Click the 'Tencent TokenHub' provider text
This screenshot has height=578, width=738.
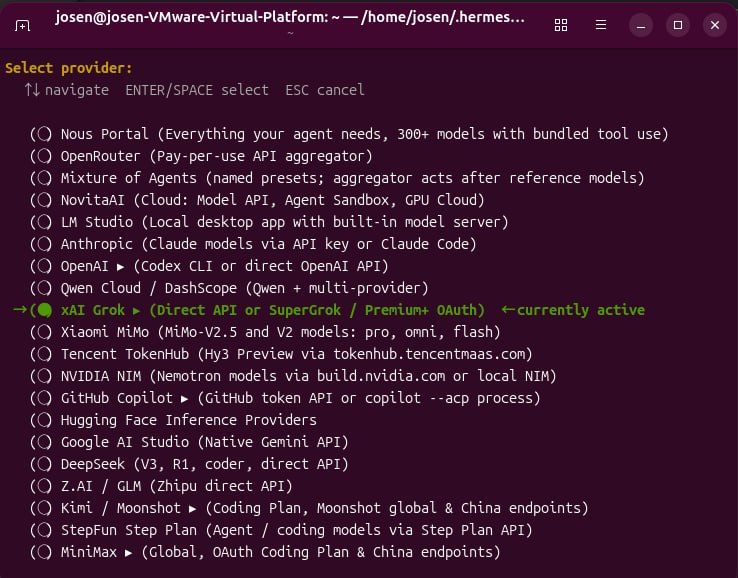coord(125,354)
